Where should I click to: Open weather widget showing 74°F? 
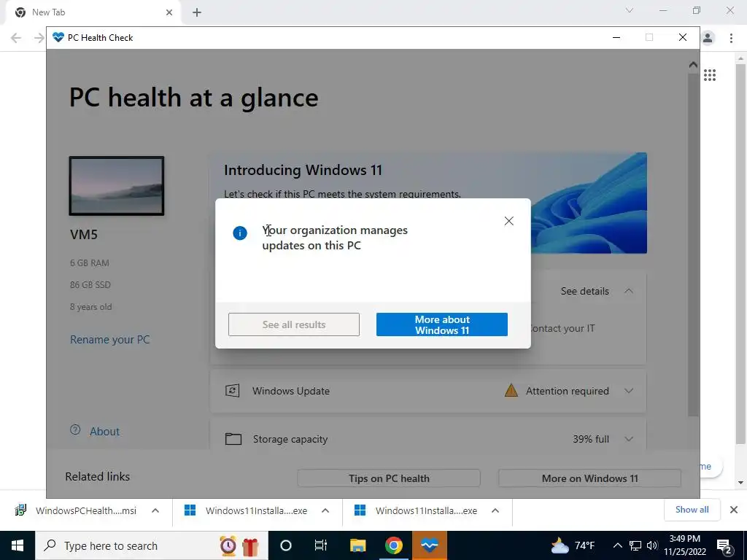pos(573,545)
